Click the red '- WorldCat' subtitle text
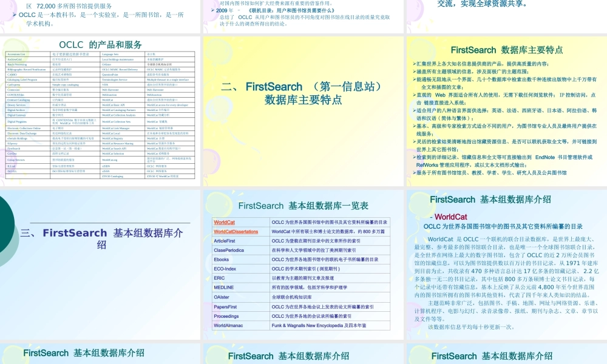This screenshot has width=607, height=364. (449, 217)
